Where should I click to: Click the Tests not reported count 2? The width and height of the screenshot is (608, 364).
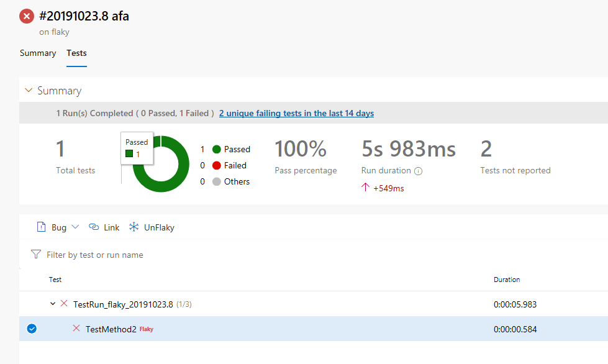[486, 149]
